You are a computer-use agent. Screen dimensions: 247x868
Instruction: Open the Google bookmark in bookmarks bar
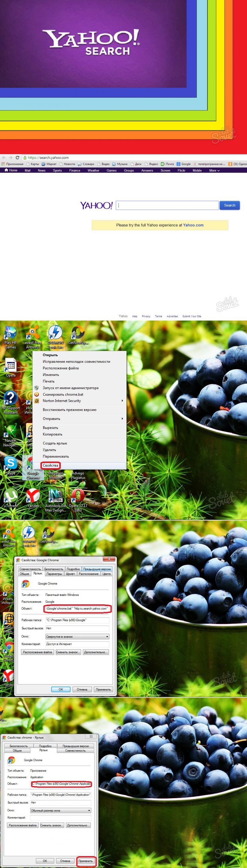tap(184, 164)
